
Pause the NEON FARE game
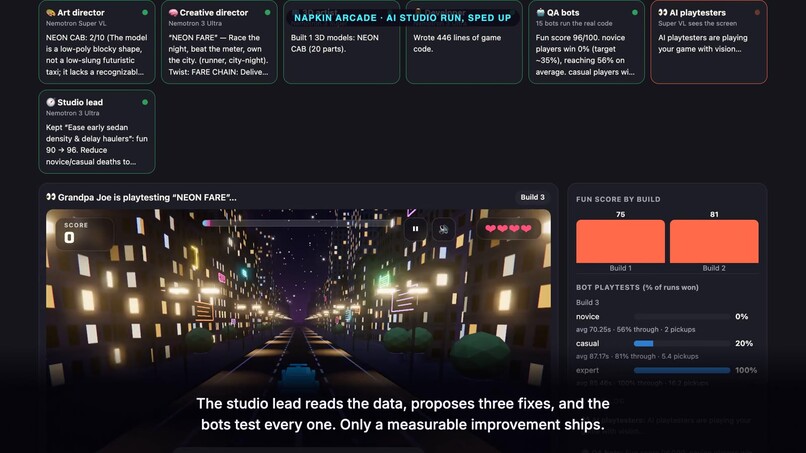pos(415,229)
